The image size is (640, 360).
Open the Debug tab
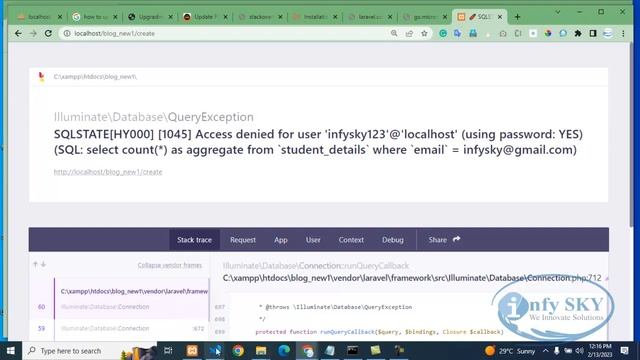pos(393,240)
